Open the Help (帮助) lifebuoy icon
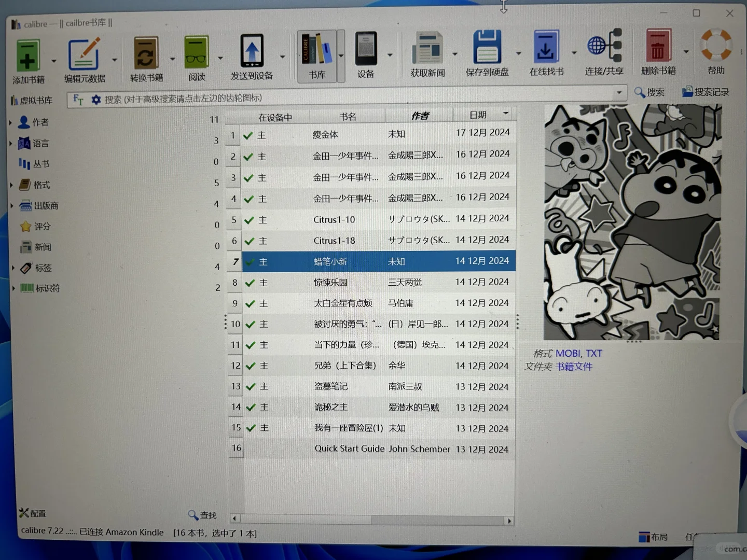 716,45
